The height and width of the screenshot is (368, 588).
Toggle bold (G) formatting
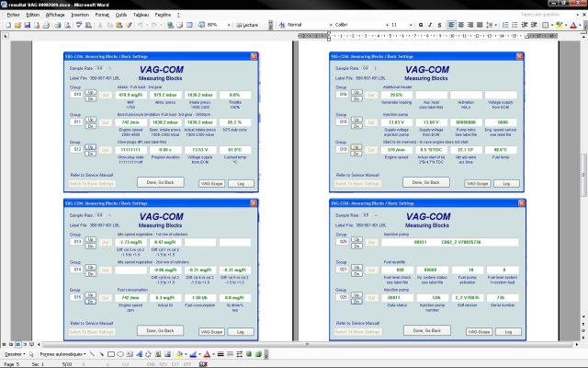421,25
